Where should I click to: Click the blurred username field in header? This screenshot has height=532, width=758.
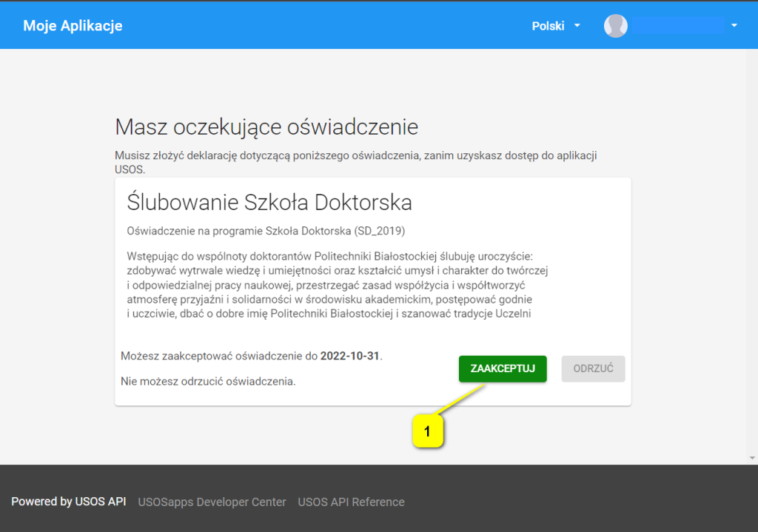(x=678, y=26)
